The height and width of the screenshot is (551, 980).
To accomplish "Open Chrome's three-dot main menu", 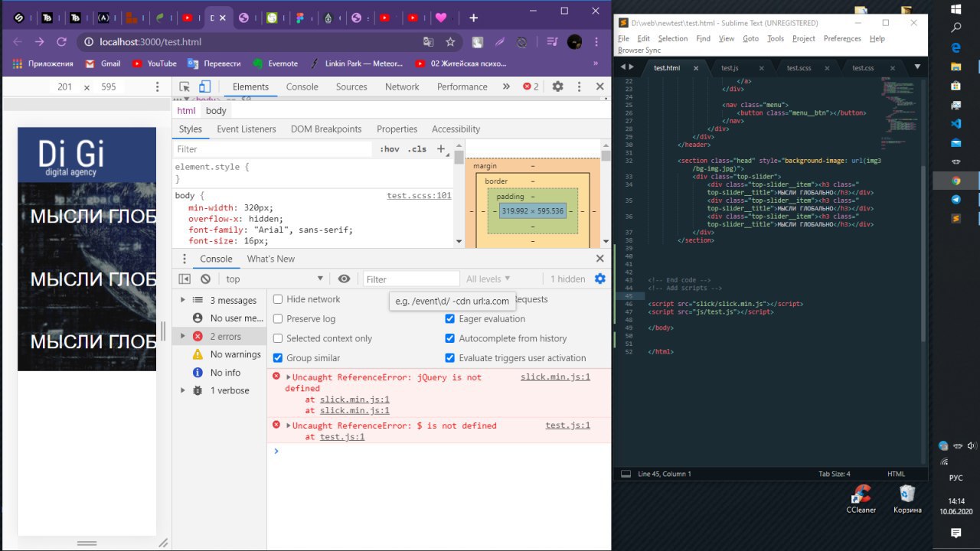I will (x=596, y=42).
